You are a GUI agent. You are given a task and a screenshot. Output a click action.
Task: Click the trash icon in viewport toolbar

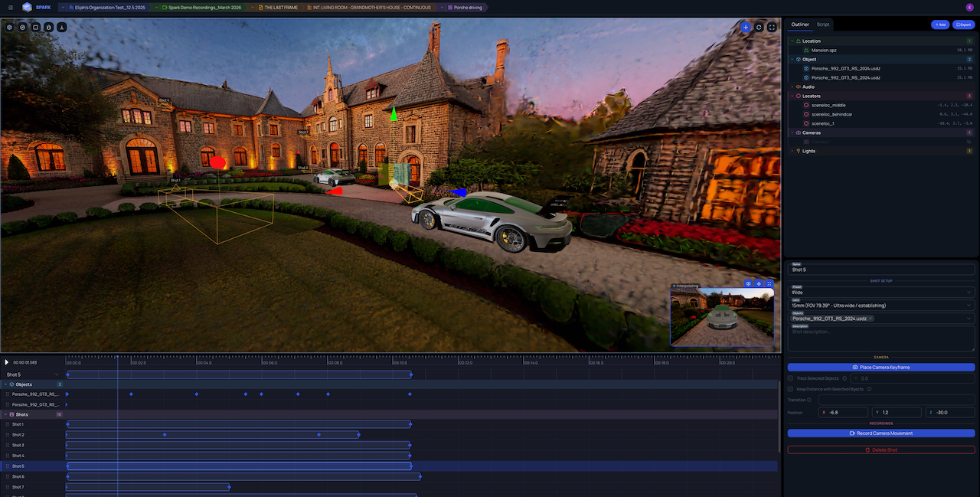pos(48,27)
